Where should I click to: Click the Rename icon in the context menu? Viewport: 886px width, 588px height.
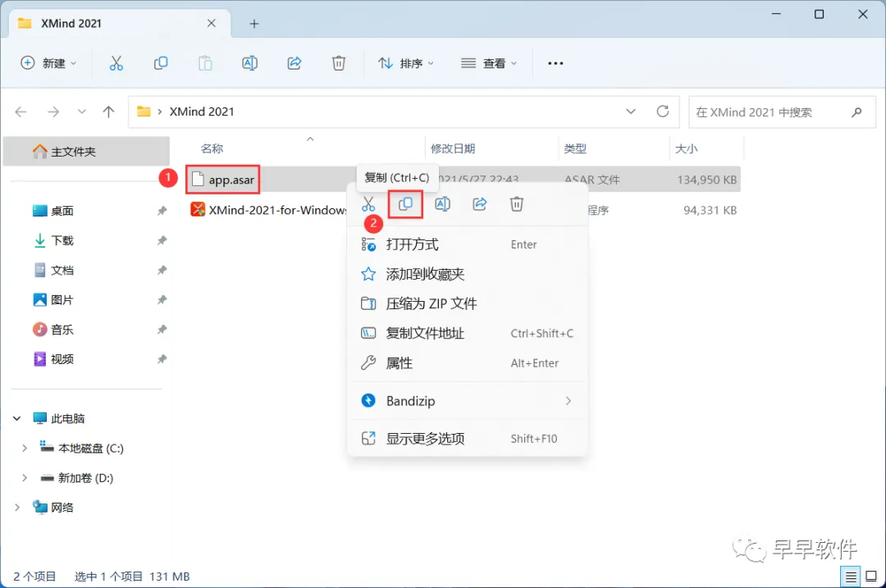point(442,204)
